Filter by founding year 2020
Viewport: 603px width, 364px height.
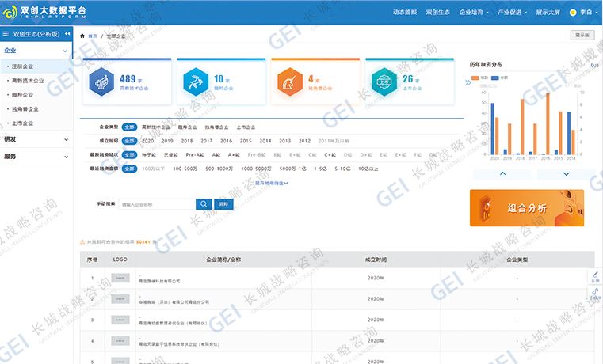point(147,141)
